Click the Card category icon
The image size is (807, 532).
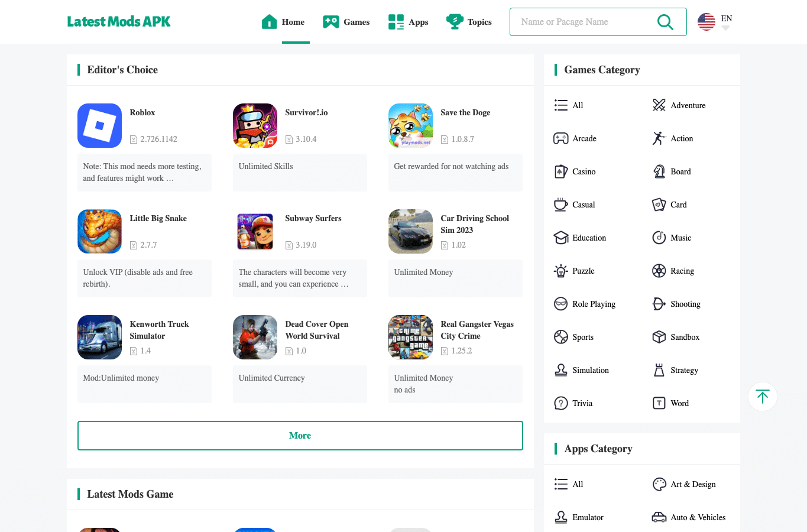point(659,205)
